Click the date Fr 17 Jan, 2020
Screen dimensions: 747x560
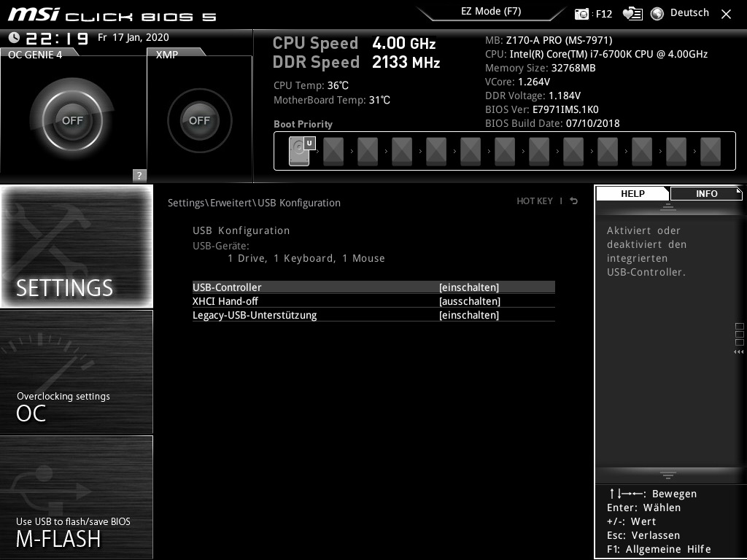click(133, 38)
